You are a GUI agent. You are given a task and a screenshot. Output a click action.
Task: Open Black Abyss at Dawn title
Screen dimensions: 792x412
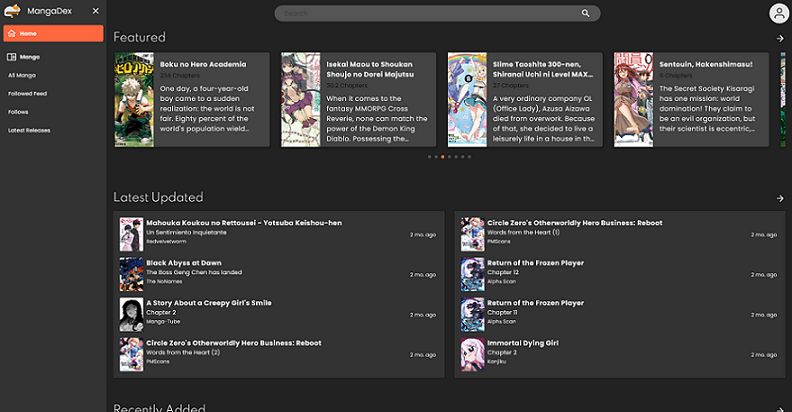[x=184, y=263]
